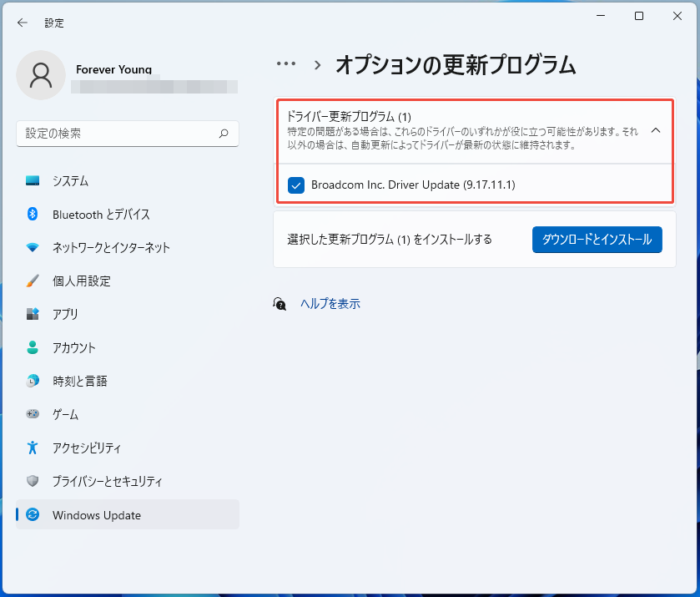Image resolution: width=700 pixels, height=597 pixels.
Task: Open the ヘルプを表示 link
Action: [x=332, y=305]
